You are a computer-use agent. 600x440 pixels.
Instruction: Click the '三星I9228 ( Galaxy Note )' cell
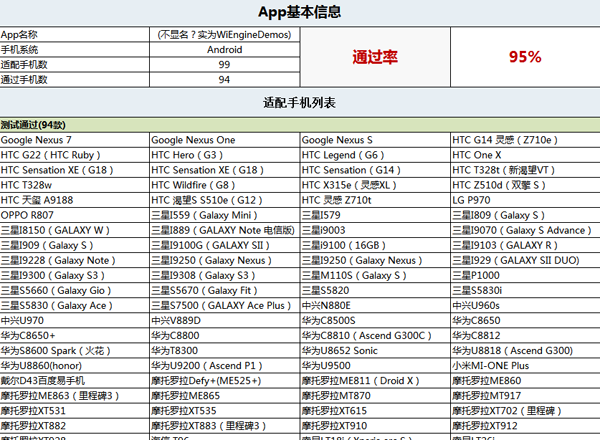coord(75,260)
